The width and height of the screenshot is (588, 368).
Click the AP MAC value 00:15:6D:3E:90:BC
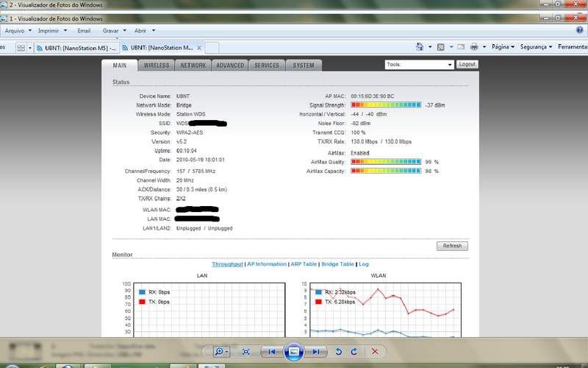click(x=373, y=96)
